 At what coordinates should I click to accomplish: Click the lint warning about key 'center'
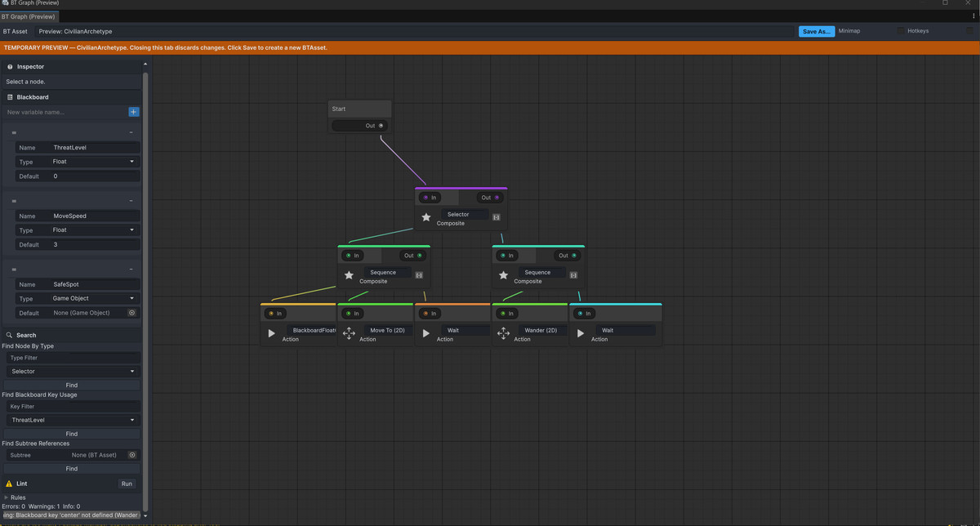point(72,515)
